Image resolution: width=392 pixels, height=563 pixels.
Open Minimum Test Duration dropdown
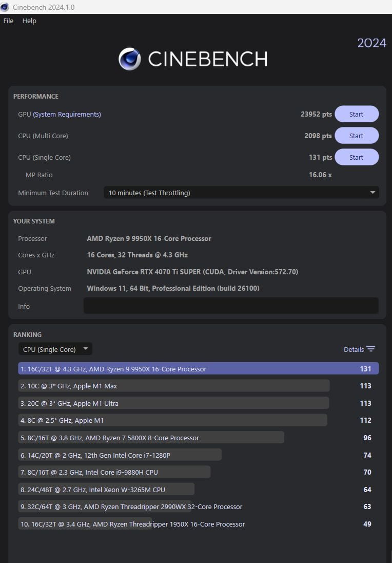pyautogui.click(x=241, y=193)
